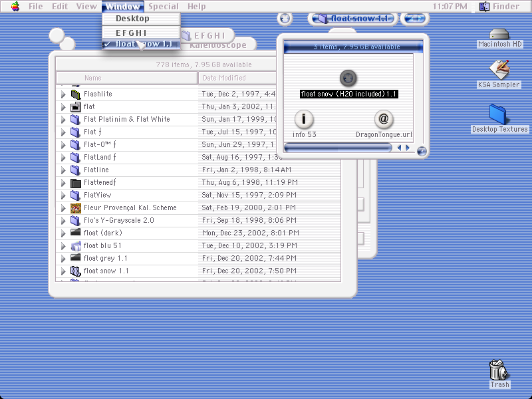Viewport: 532px width, 399px height.
Task: Select the Flat ƒ folder icon
Action: point(76,132)
